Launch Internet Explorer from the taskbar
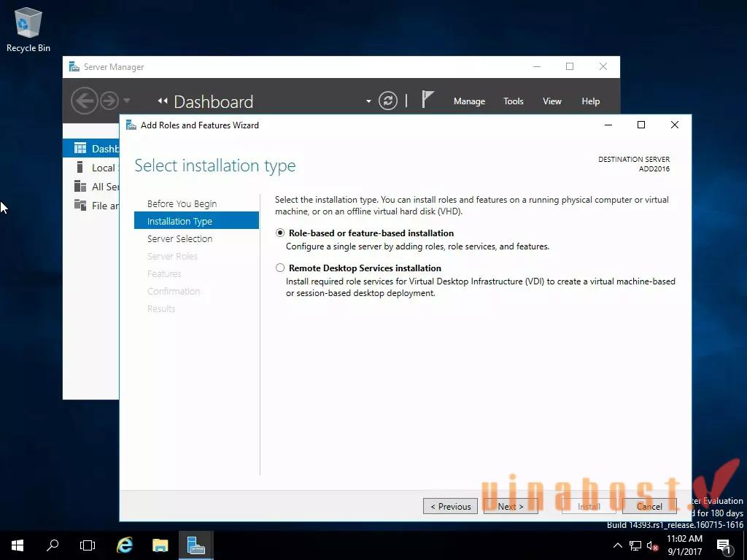 coord(124,545)
